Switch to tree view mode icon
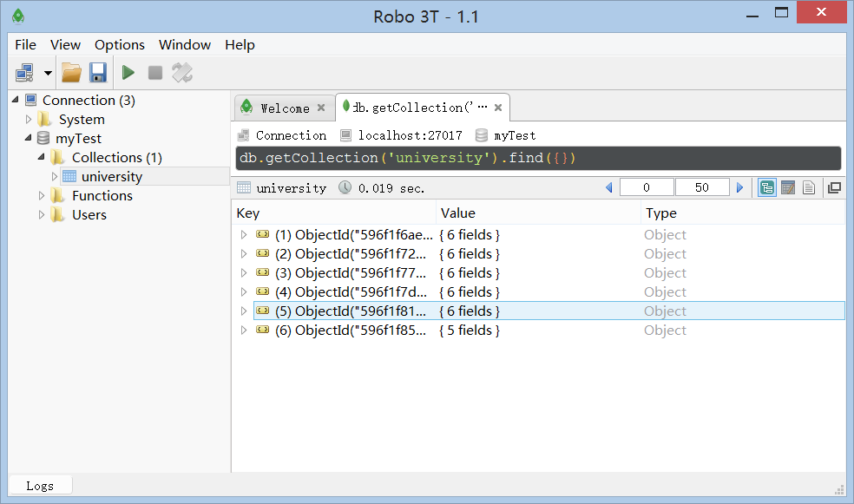This screenshot has height=504, width=854. pyautogui.click(x=767, y=187)
